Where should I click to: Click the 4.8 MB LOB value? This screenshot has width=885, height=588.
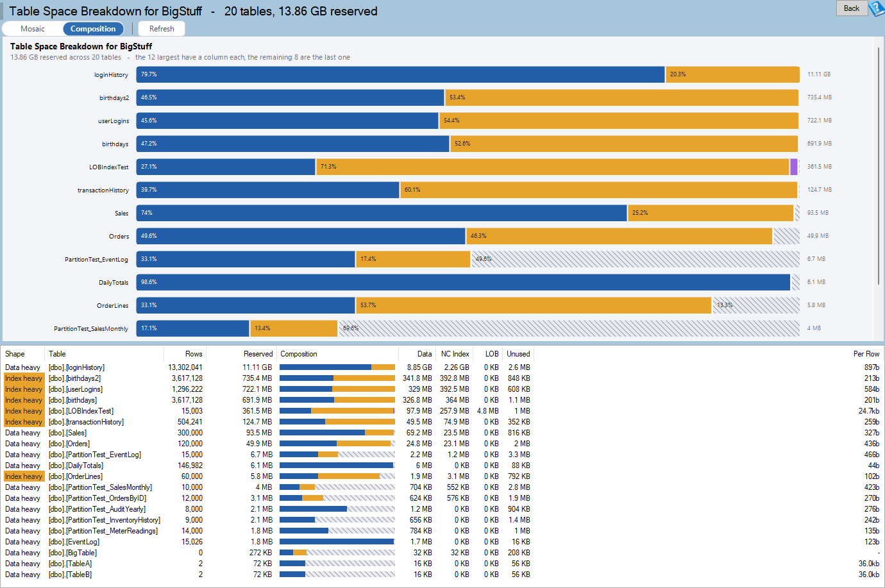click(487, 411)
